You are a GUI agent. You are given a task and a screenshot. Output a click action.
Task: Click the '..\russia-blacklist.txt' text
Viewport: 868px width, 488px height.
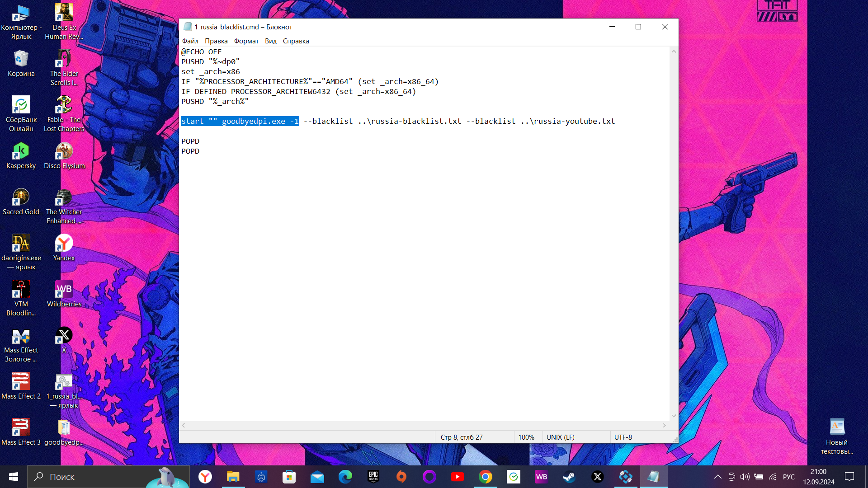[x=410, y=122]
